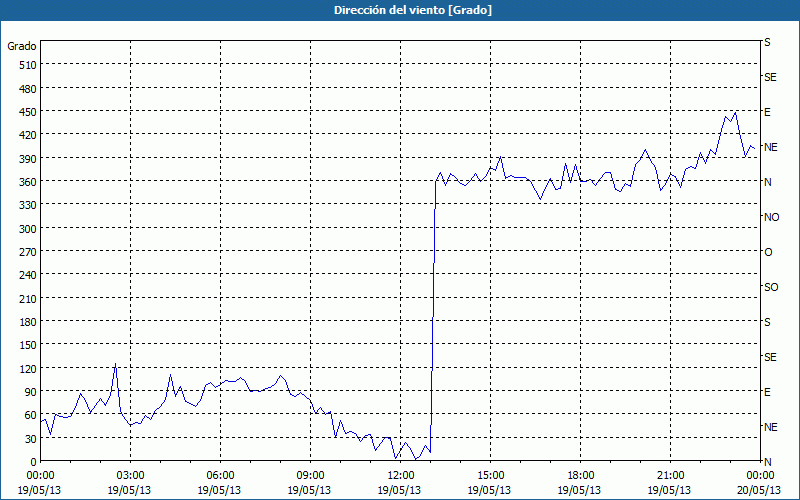Select the 30 value on the degree axis
800x500 pixels.
pyautogui.click(x=30, y=439)
